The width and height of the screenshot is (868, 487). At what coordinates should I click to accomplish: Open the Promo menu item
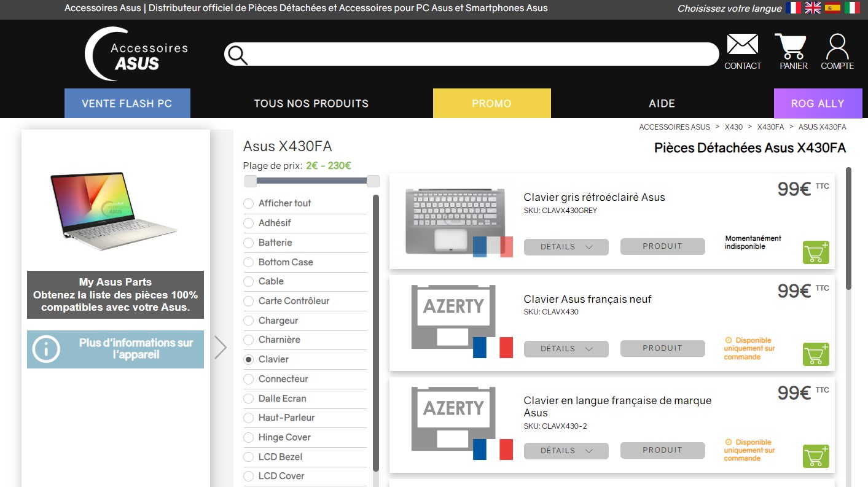pos(491,103)
